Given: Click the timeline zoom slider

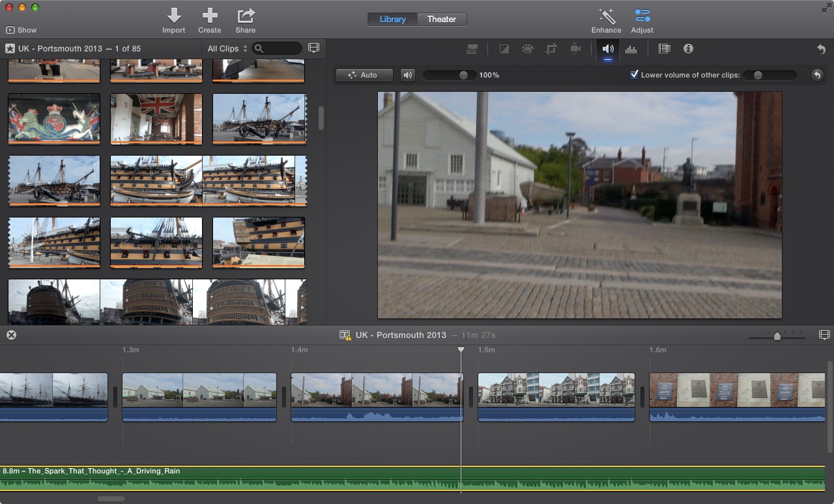Looking at the screenshot, I should click(777, 336).
